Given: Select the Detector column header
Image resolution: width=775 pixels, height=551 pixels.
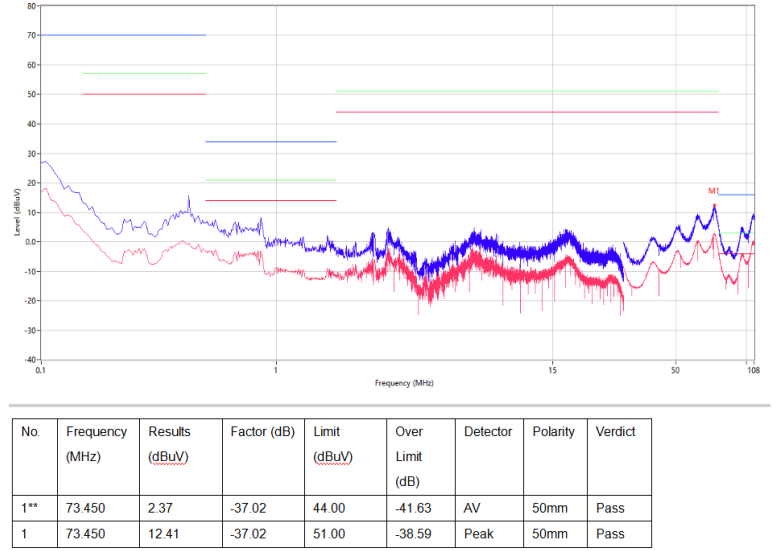Looking at the screenshot, I should tap(487, 432).
